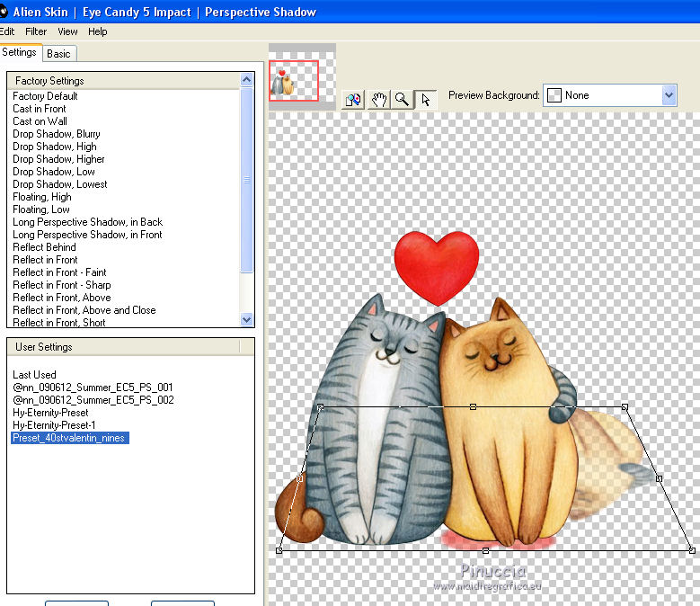Select Hy-Eternity-Preset user setting
Image resolution: width=700 pixels, height=606 pixels.
(x=50, y=413)
